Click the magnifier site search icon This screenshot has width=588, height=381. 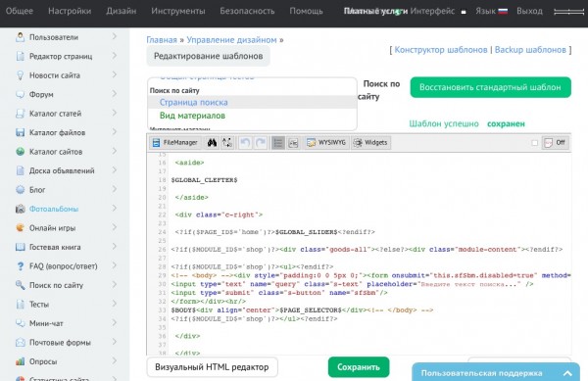pos(21,285)
